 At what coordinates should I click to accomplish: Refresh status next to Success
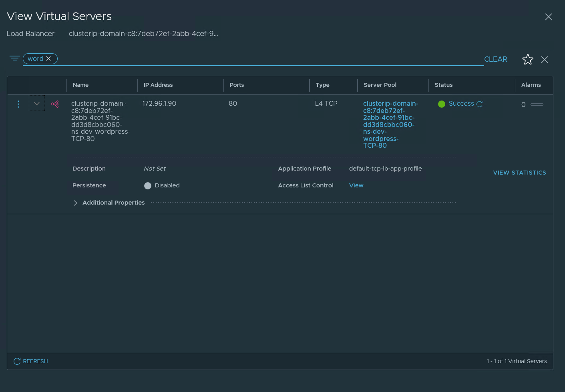tap(479, 104)
